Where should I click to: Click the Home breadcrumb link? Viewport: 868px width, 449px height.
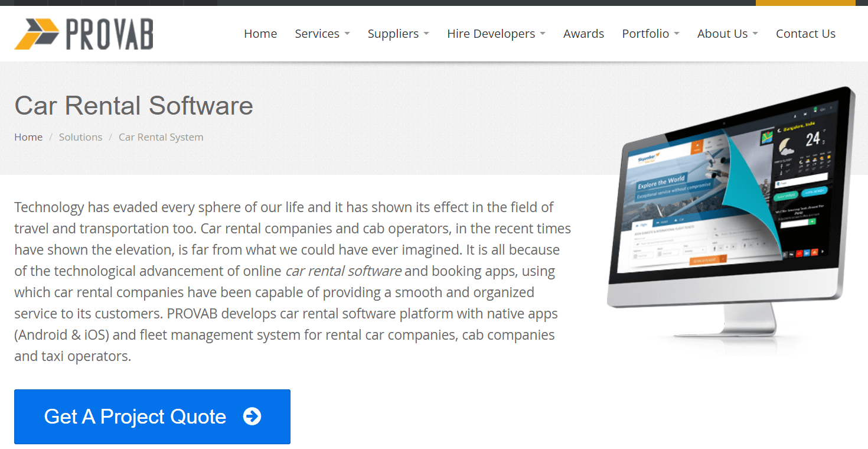coord(28,137)
